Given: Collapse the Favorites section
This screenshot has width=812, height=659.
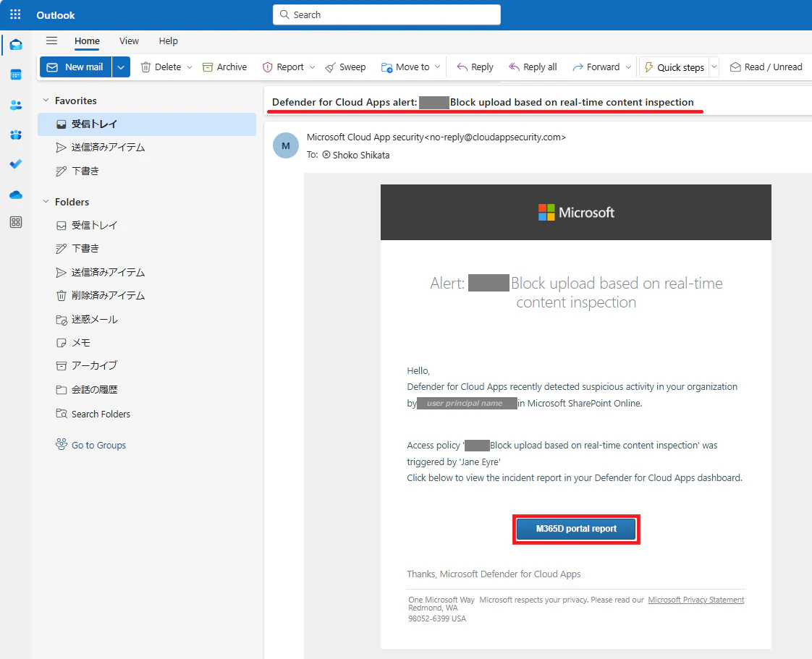Looking at the screenshot, I should (x=46, y=101).
